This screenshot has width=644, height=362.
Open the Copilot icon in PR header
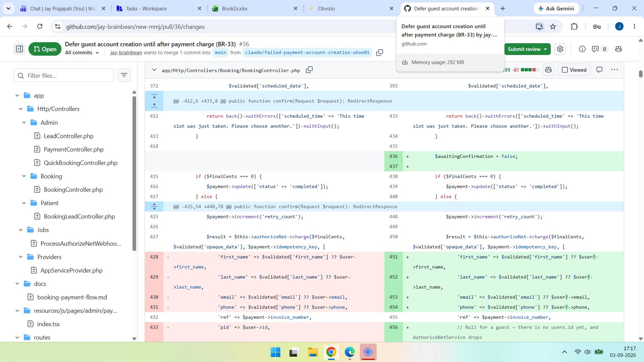coord(619,49)
